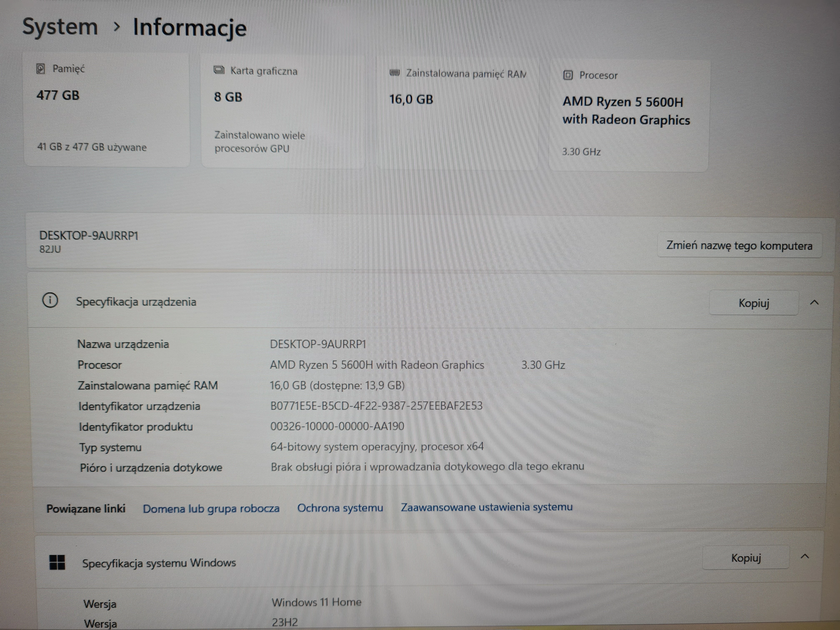The height and width of the screenshot is (630, 840).
Task: Collapse the Specyfikacja urządzenia section
Action: 814,303
